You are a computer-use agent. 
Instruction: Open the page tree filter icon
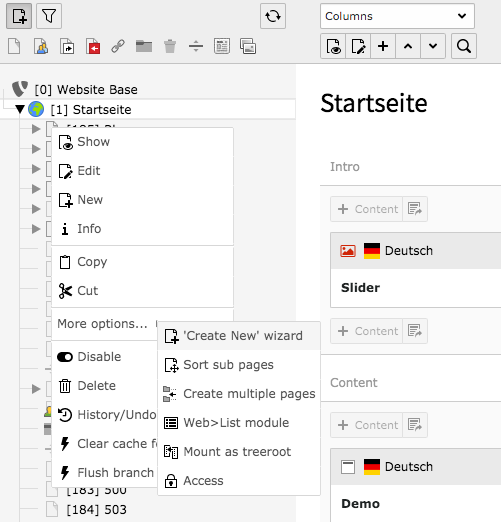[x=49, y=16]
